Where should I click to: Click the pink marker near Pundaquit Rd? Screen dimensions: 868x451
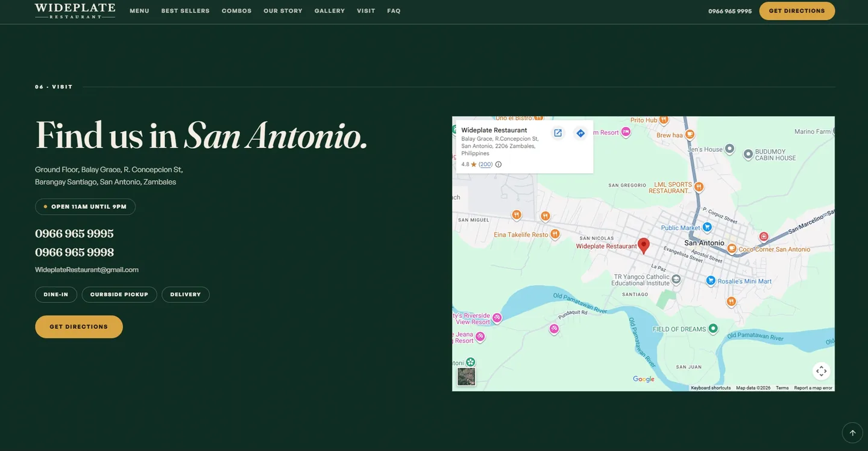[554, 329]
